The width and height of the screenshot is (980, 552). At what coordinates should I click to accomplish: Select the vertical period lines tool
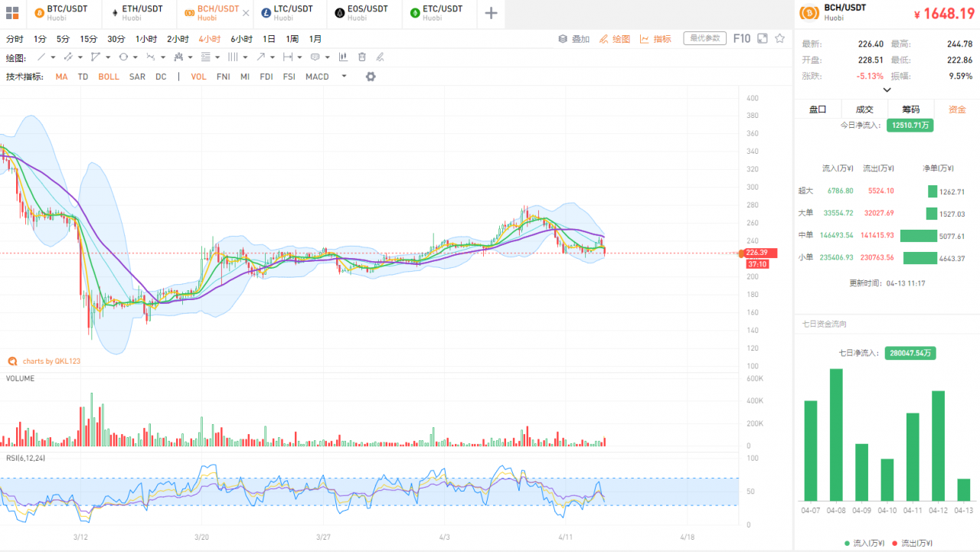[x=233, y=57]
